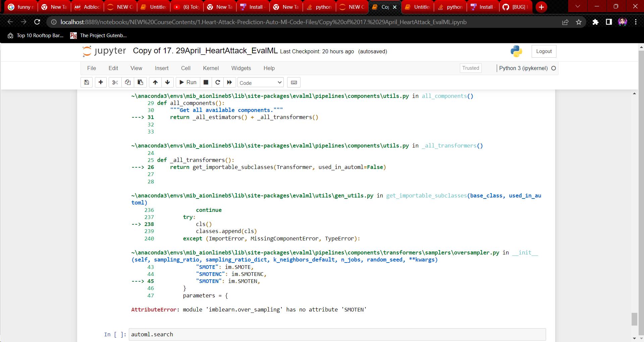Copy selected cells icon
Screen dimensions: 644x342
click(128, 82)
